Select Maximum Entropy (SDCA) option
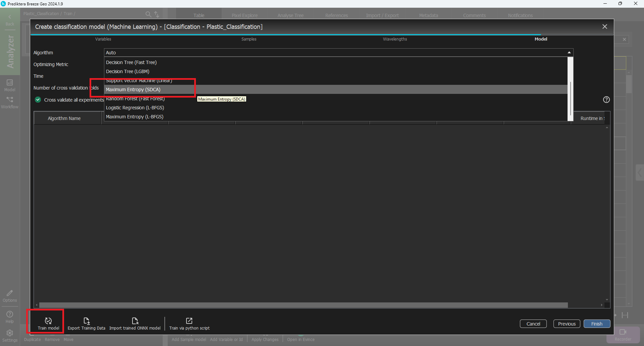 click(133, 90)
